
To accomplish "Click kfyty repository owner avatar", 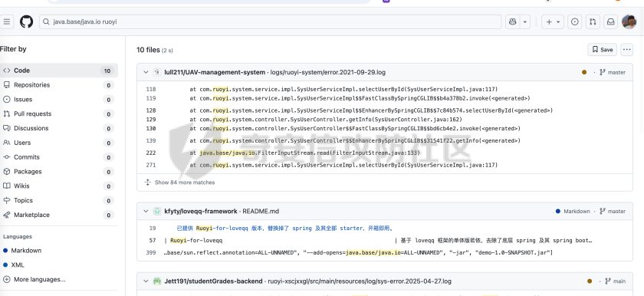I will tap(157, 211).
